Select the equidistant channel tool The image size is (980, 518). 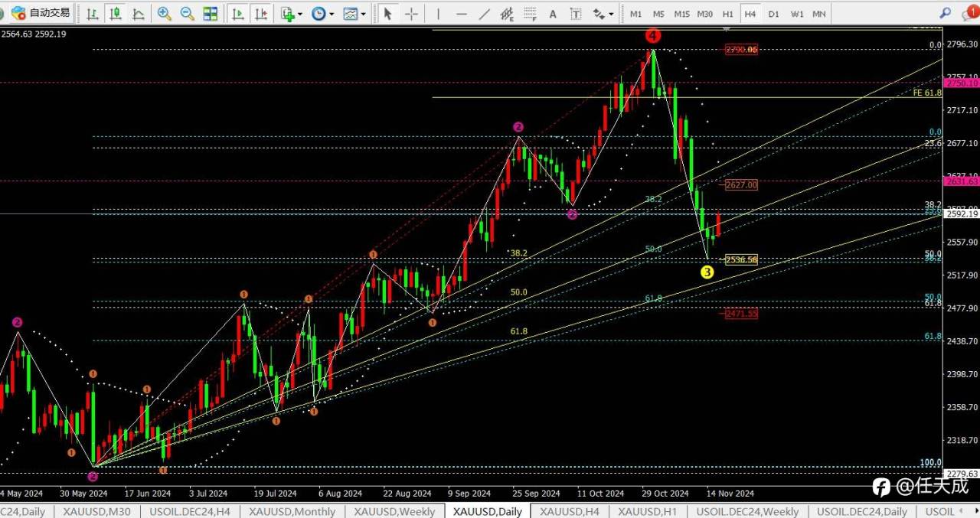506,13
